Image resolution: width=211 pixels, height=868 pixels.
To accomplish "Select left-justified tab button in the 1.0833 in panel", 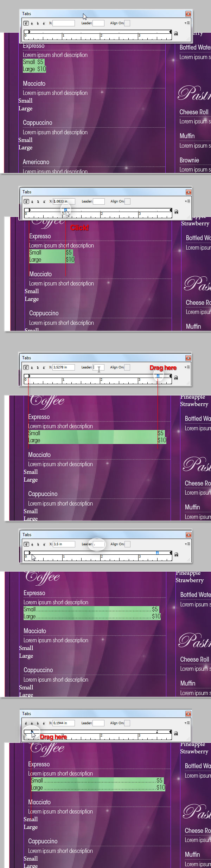I will pos(26,201).
